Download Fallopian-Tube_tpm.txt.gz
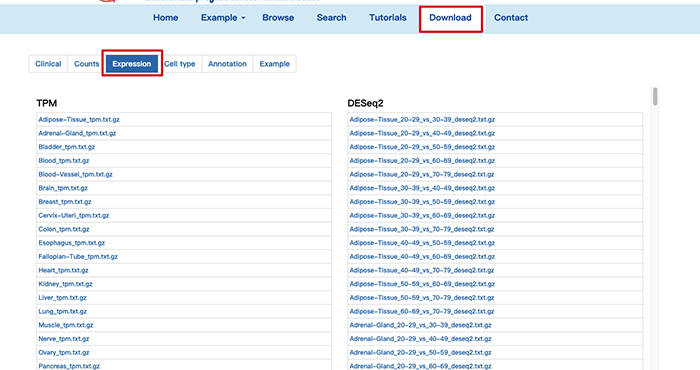This screenshot has height=370, width=700. tap(78, 257)
